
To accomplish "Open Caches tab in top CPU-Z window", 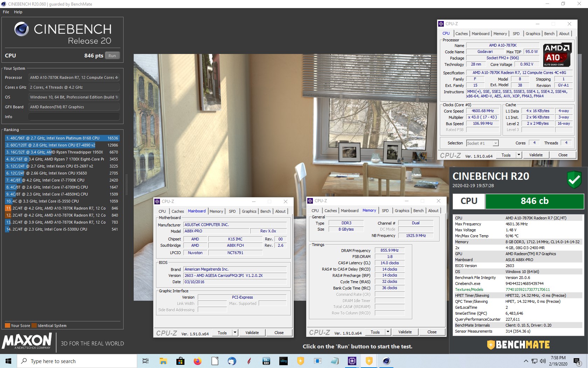I will 461,34.
